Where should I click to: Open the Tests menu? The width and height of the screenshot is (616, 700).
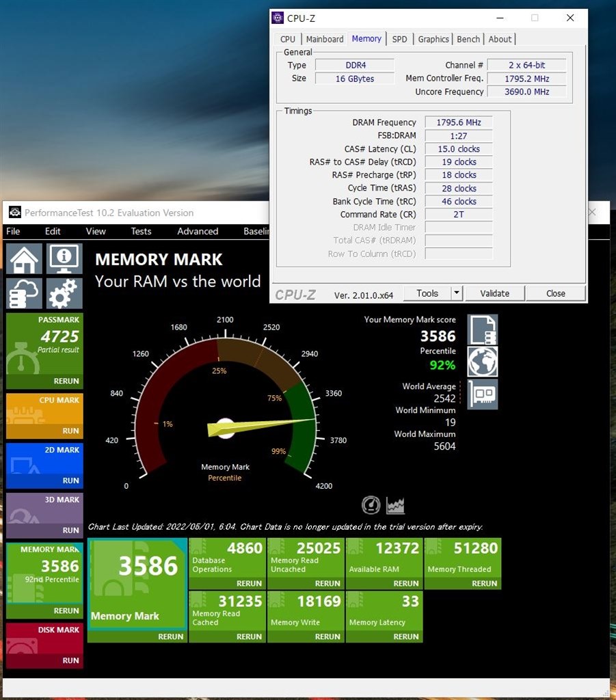point(141,231)
